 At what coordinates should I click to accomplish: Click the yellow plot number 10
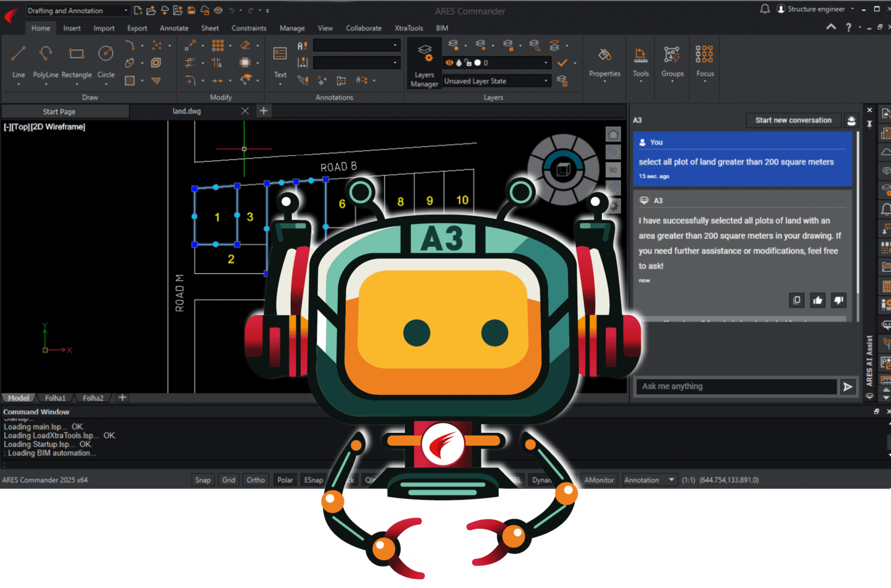click(x=462, y=200)
